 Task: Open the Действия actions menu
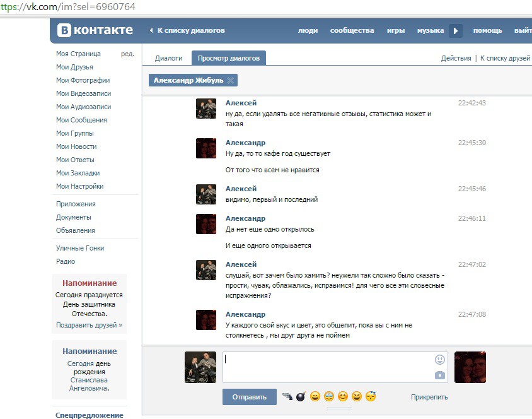[456, 58]
